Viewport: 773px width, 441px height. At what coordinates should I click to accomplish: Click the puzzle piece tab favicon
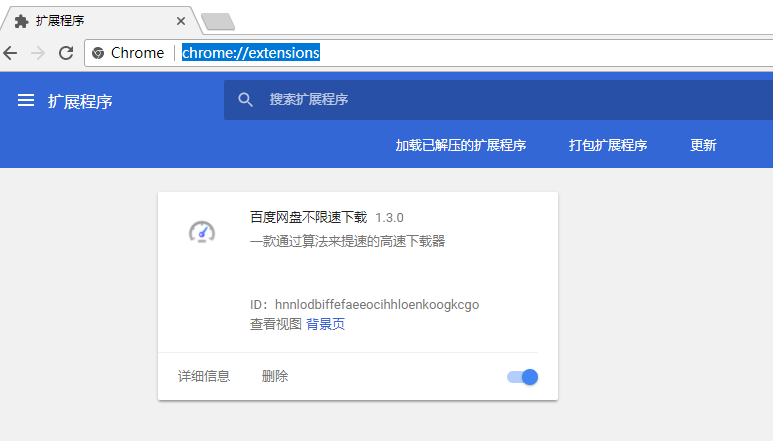pos(21,21)
